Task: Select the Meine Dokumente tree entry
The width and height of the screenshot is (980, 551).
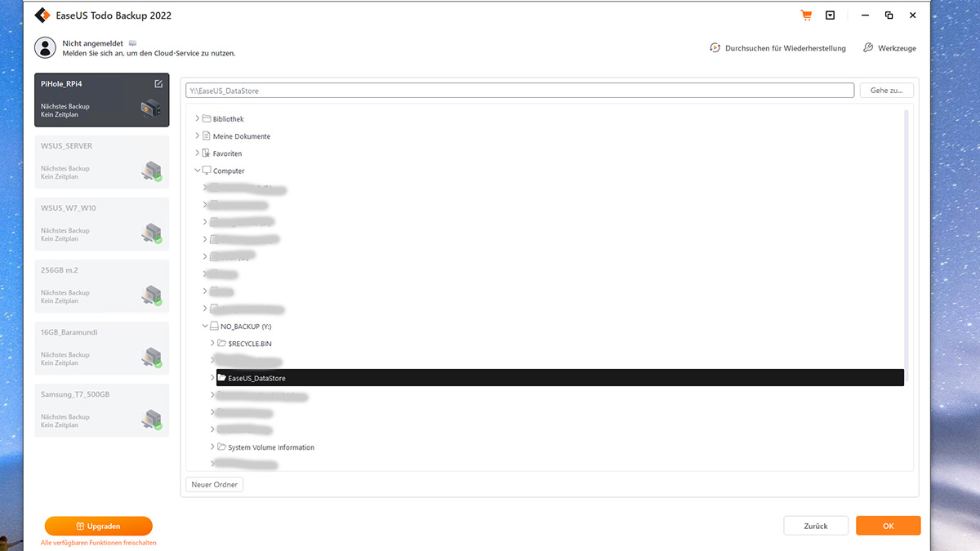Action: 242,136
